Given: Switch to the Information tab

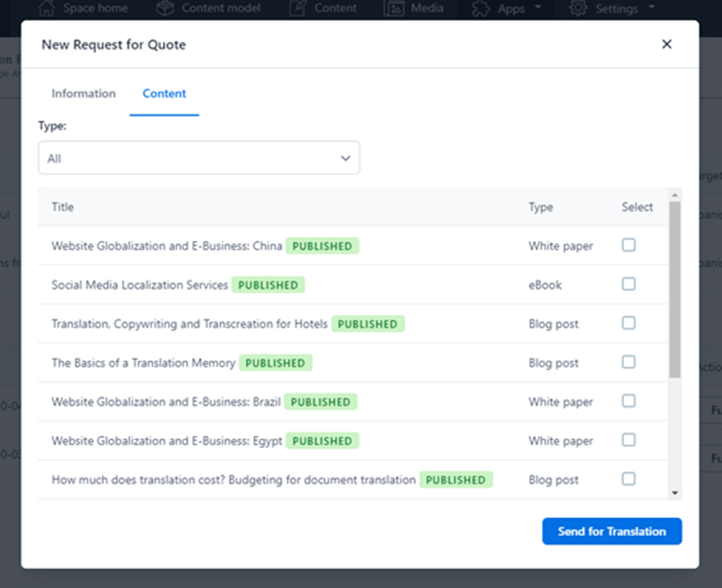Looking at the screenshot, I should click(83, 94).
